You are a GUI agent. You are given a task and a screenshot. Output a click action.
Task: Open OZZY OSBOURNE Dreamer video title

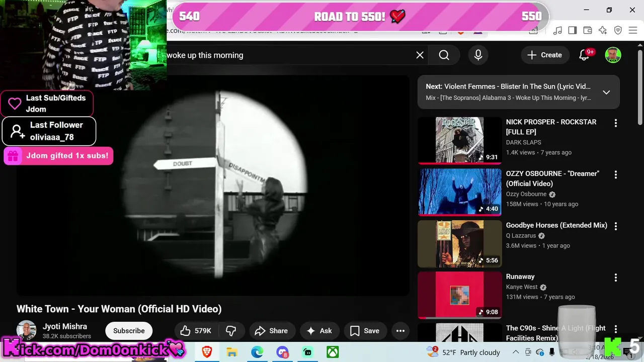coord(552,178)
